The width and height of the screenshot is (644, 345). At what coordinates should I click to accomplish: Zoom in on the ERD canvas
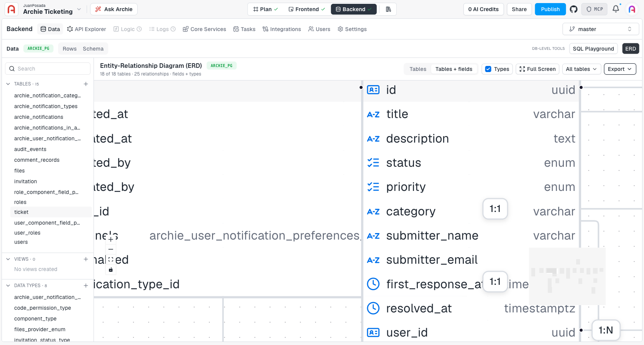click(x=111, y=239)
